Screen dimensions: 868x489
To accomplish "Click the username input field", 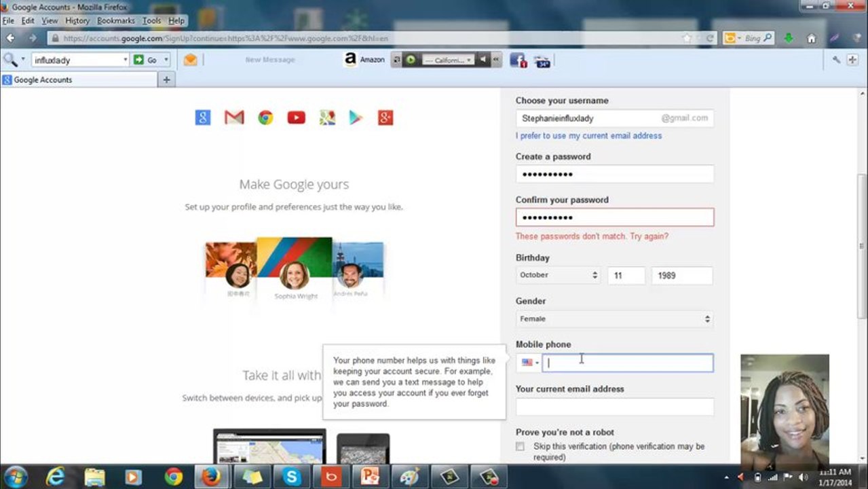I will click(614, 118).
